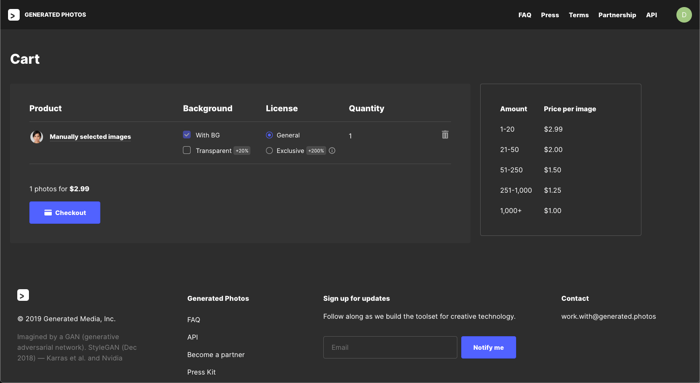Enable the Transparent background checkbox
This screenshot has height=383, width=700.
tap(187, 150)
